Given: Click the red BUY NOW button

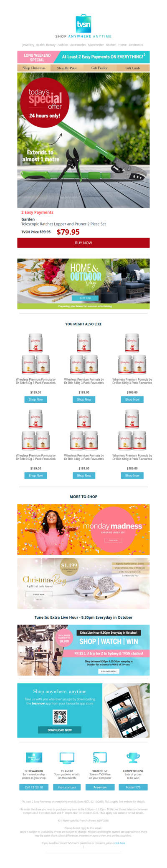Looking at the screenshot, I should pyautogui.click(x=83, y=243).
